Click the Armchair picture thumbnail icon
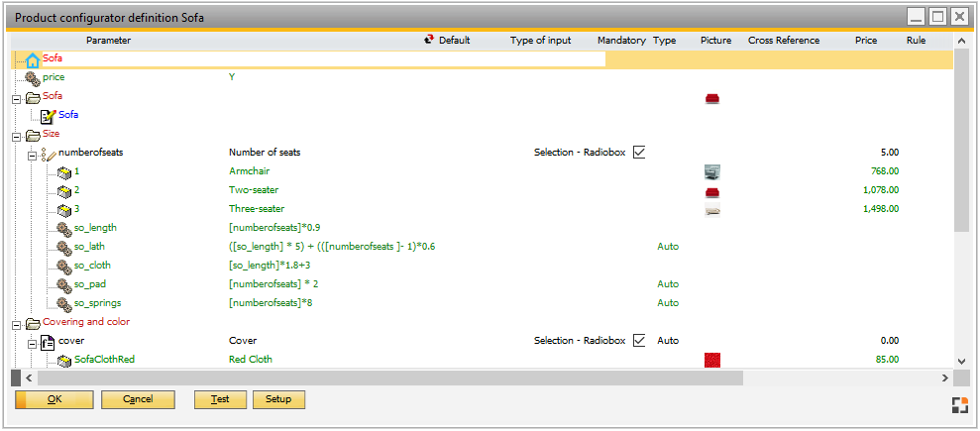This screenshot has width=980, height=431. [711, 171]
